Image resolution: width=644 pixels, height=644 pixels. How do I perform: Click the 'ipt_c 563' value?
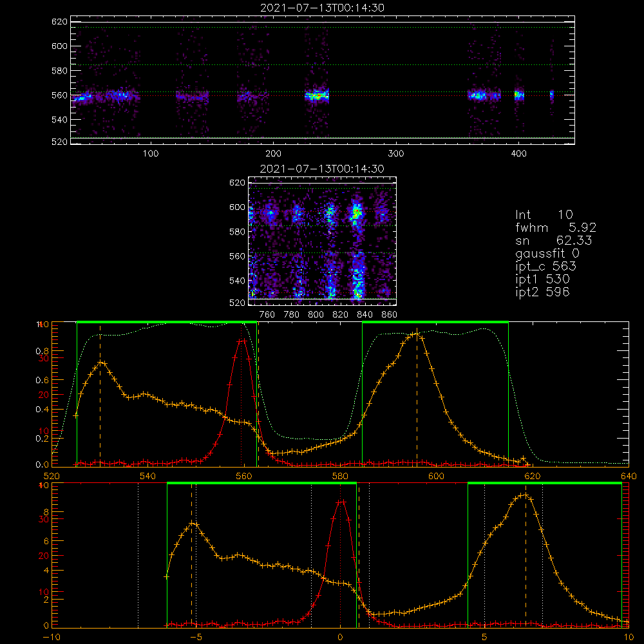546,267
